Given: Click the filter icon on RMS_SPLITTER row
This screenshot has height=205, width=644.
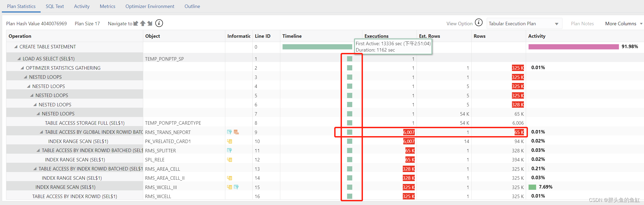Looking at the screenshot, I should click(229, 150).
